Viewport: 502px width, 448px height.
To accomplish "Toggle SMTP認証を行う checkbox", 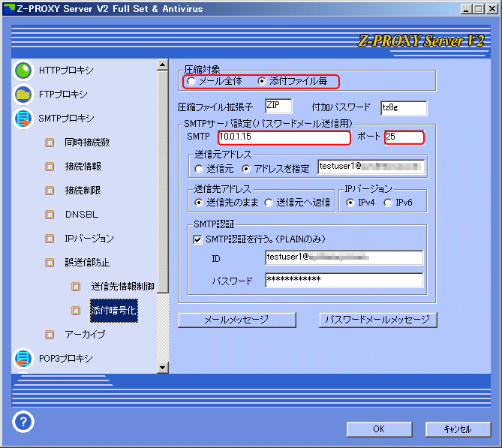I will (x=198, y=239).
